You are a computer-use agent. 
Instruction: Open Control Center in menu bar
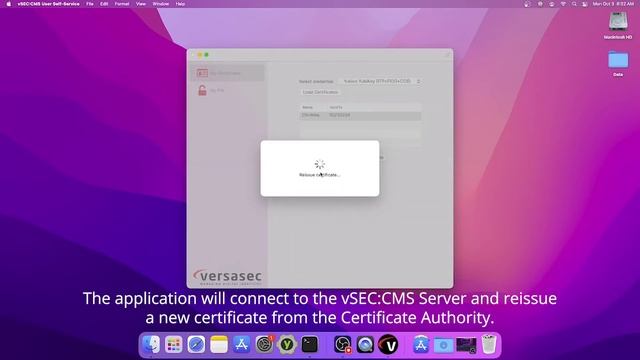point(585,4)
